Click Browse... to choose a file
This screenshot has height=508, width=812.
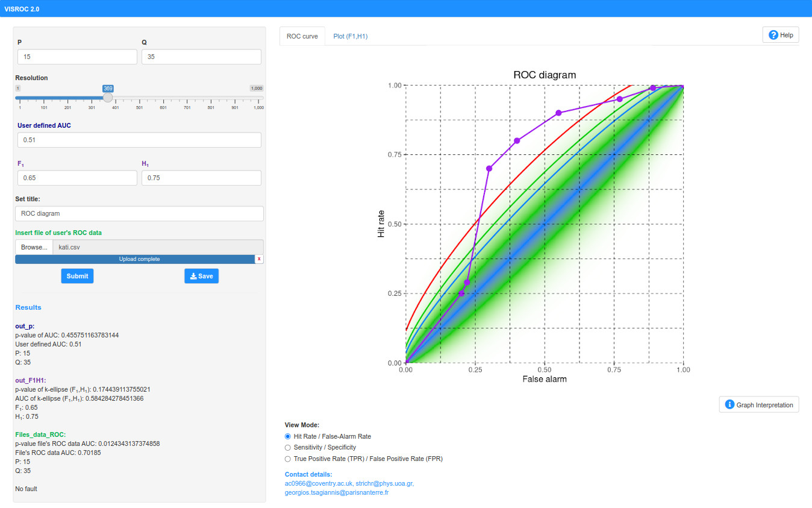click(34, 247)
